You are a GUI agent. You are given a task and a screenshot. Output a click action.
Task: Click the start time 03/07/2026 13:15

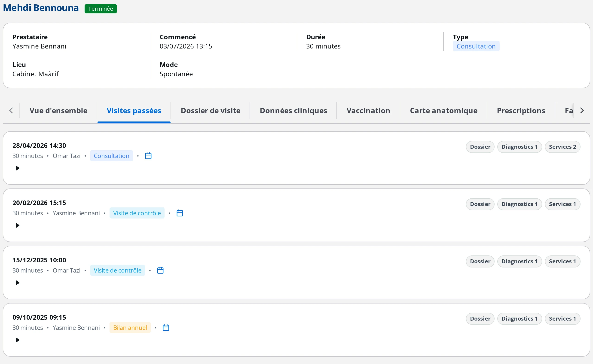186,46
